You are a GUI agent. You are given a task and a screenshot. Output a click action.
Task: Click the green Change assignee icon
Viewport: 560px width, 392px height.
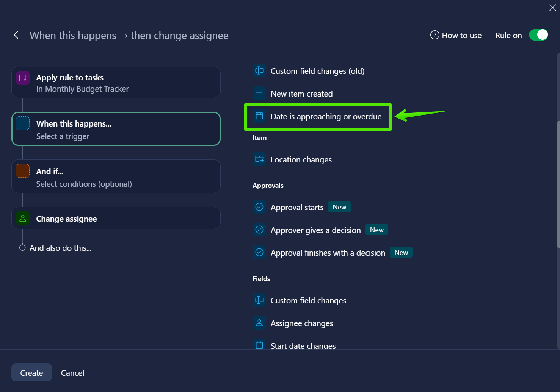pos(23,219)
